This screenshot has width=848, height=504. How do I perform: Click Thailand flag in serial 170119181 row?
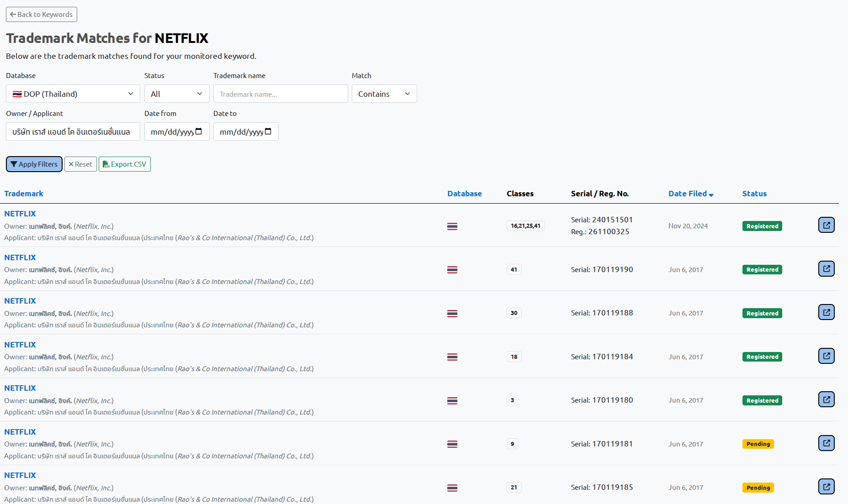point(452,444)
